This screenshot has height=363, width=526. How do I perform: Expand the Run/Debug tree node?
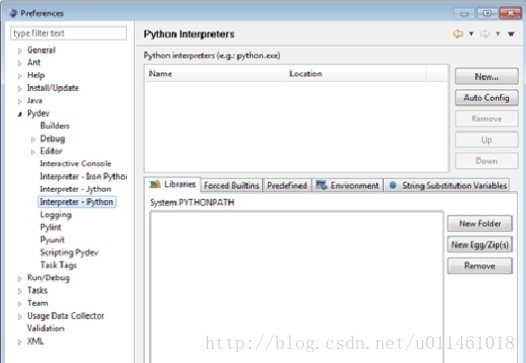[20, 278]
